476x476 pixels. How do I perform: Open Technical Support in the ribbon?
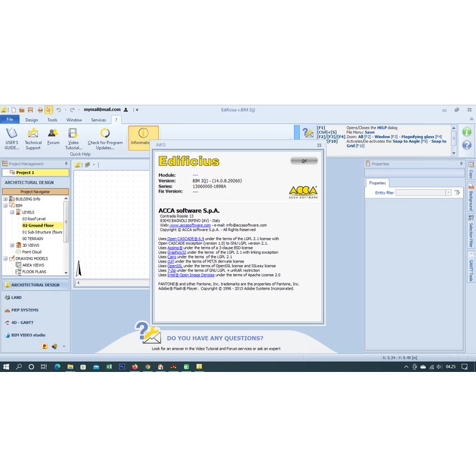33,139
